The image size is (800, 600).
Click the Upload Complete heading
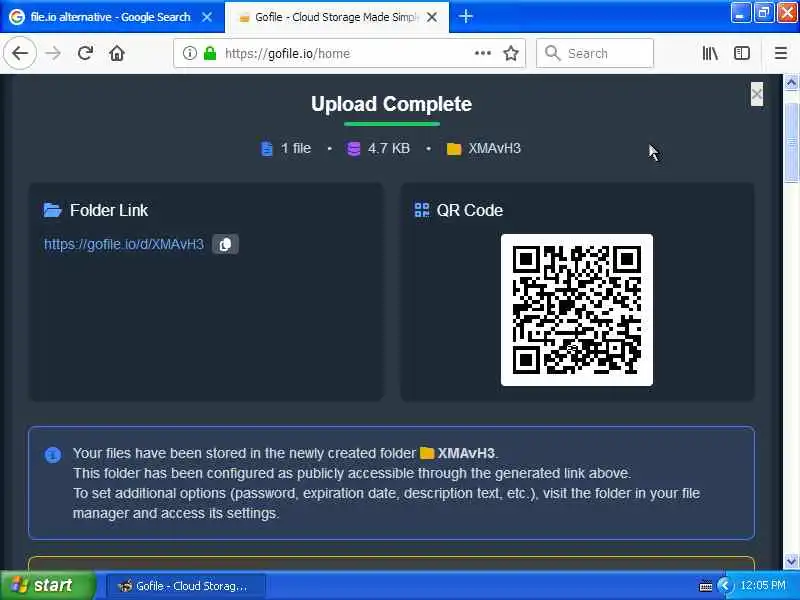point(391,104)
